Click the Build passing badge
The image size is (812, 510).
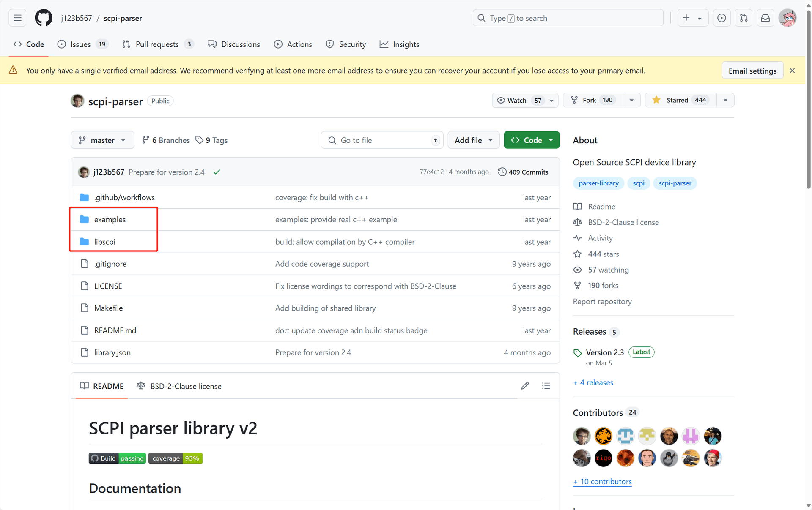click(x=117, y=458)
